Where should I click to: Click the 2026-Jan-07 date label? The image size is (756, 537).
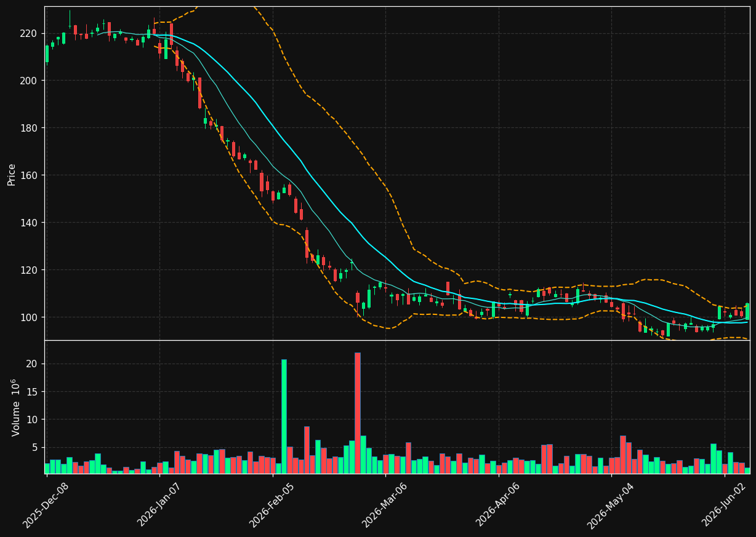coord(159,505)
